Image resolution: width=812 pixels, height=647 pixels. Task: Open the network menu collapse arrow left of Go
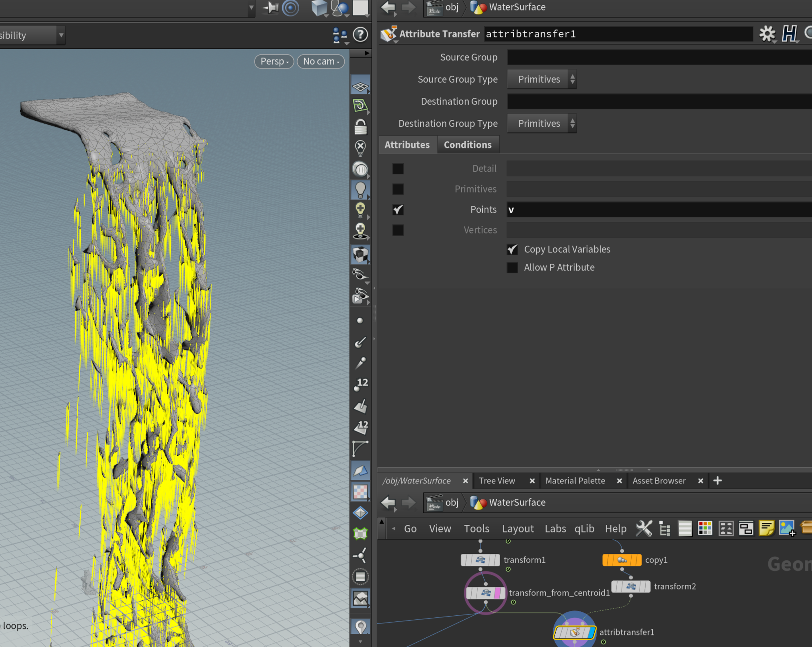[x=394, y=528]
